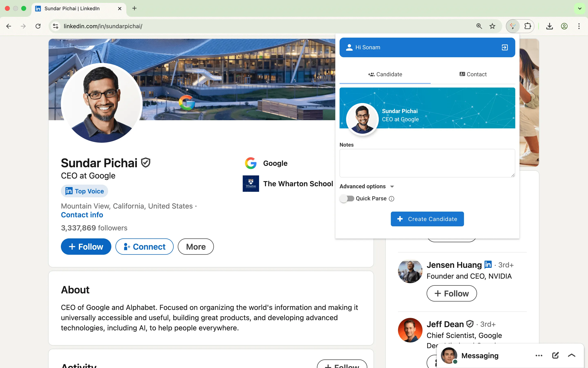Click the Google company logo
The image size is (588, 368).
pyautogui.click(x=251, y=163)
